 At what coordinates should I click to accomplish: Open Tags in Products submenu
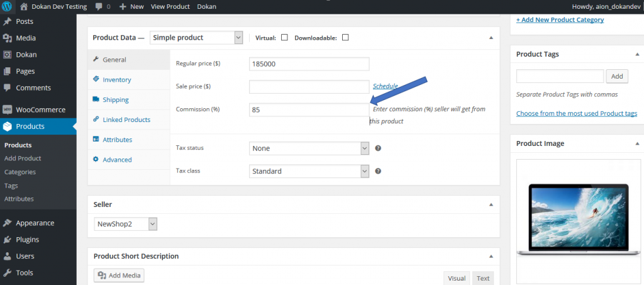point(11,186)
